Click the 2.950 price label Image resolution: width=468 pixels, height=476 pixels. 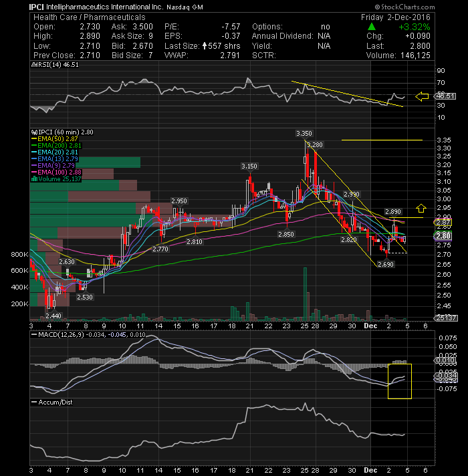(179, 201)
